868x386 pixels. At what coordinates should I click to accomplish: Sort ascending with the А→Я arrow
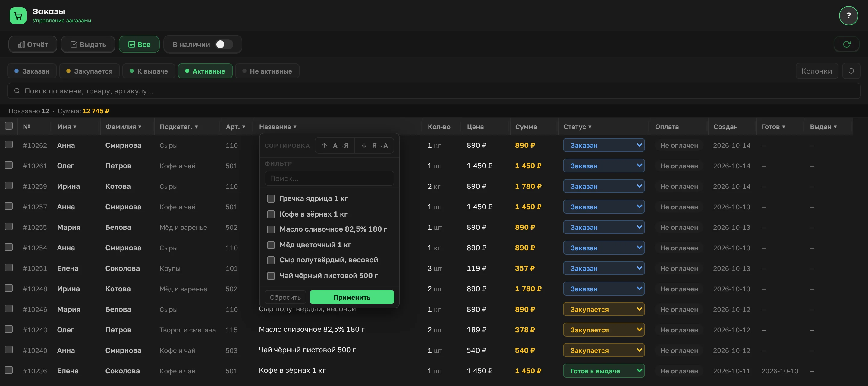click(x=335, y=145)
